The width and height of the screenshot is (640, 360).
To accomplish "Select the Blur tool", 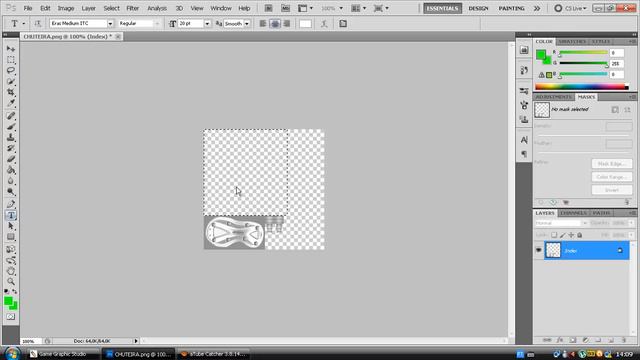I will click(x=11, y=181).
